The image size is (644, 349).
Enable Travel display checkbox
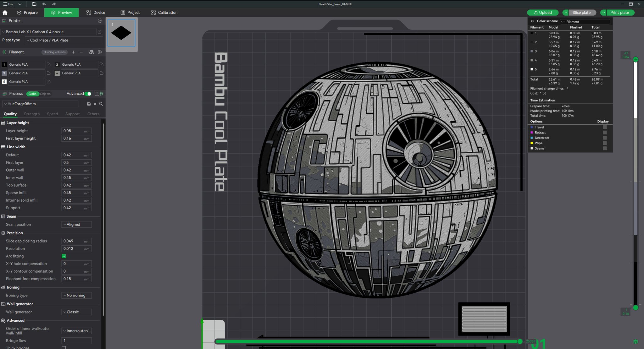coord(604,127)
